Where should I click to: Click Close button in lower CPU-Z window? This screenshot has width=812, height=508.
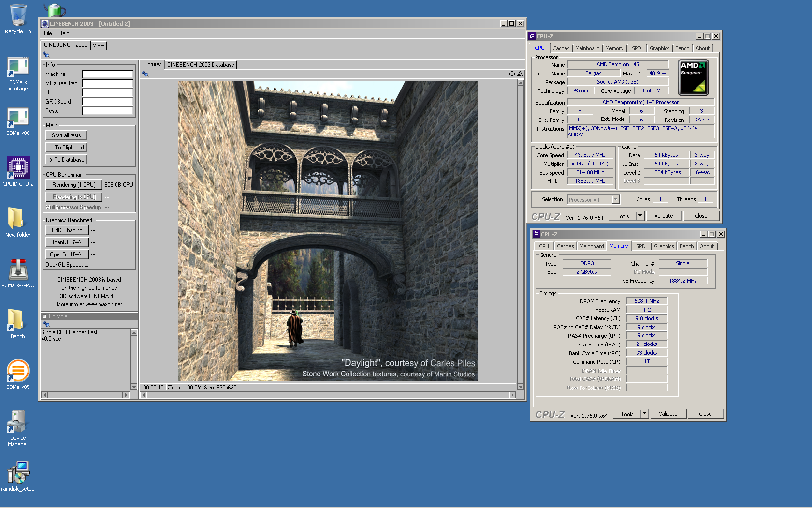click(705, 414)
